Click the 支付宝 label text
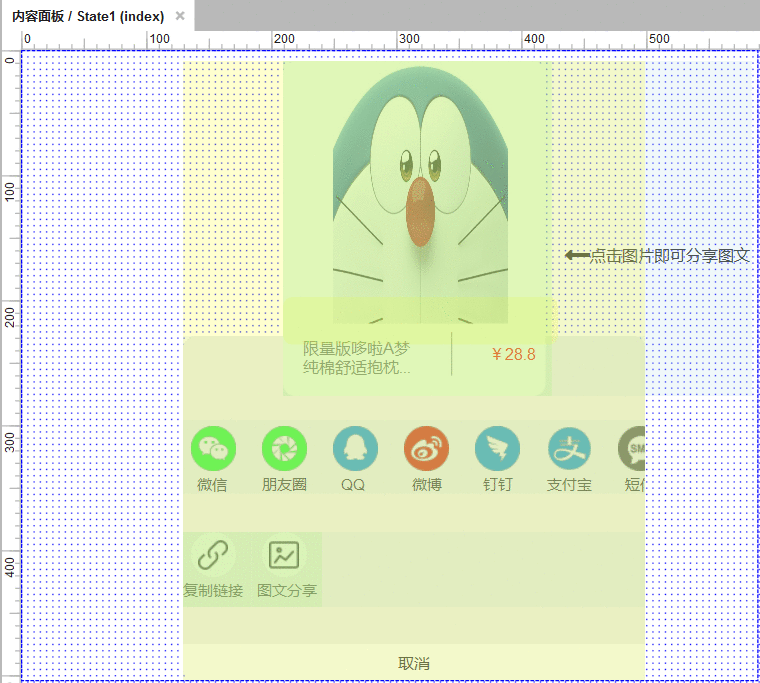Screen dimensions: 760x683 click(569, 485)
